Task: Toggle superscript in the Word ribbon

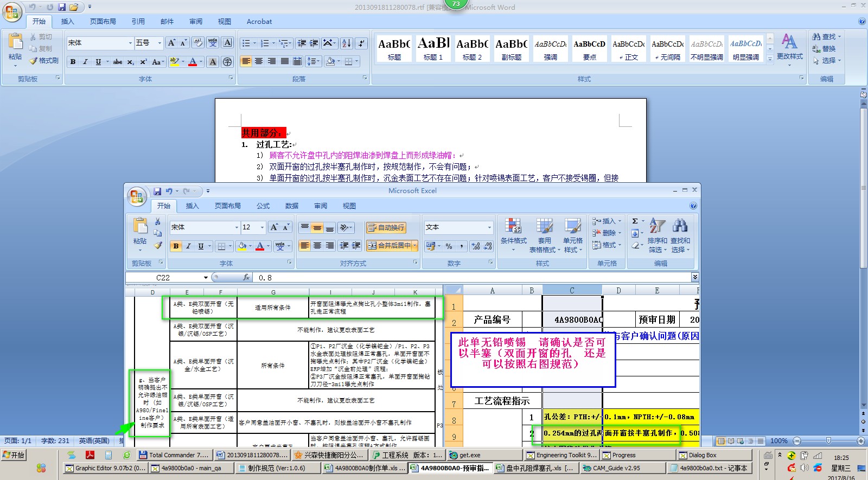Action: click(143, 62)
